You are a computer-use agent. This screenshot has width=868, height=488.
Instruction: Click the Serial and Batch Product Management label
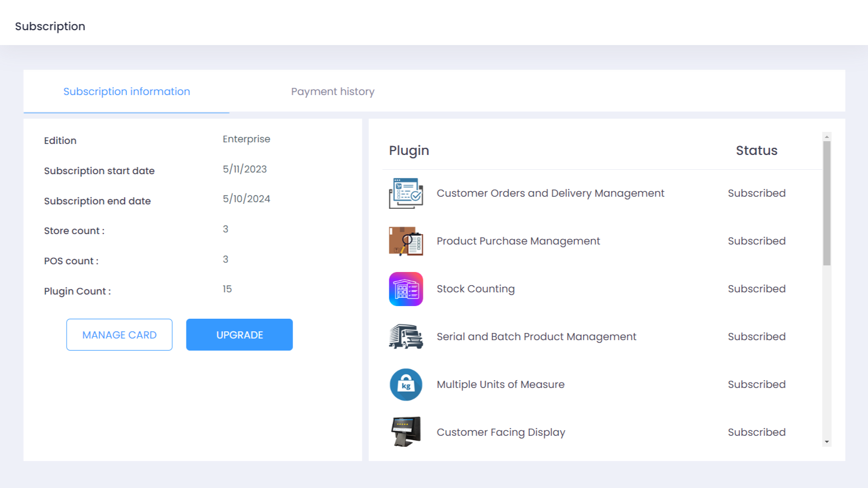(x=536, y=337)
